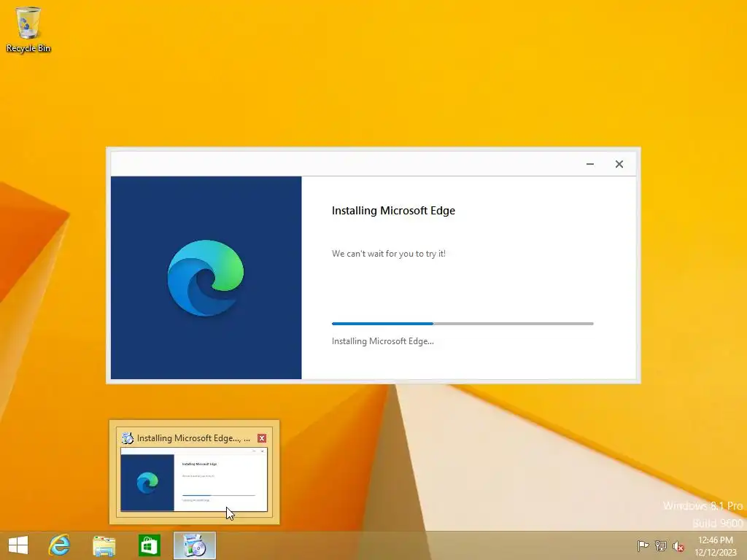
Task: Open the network status tray icon
Action: tap(660, 545)
